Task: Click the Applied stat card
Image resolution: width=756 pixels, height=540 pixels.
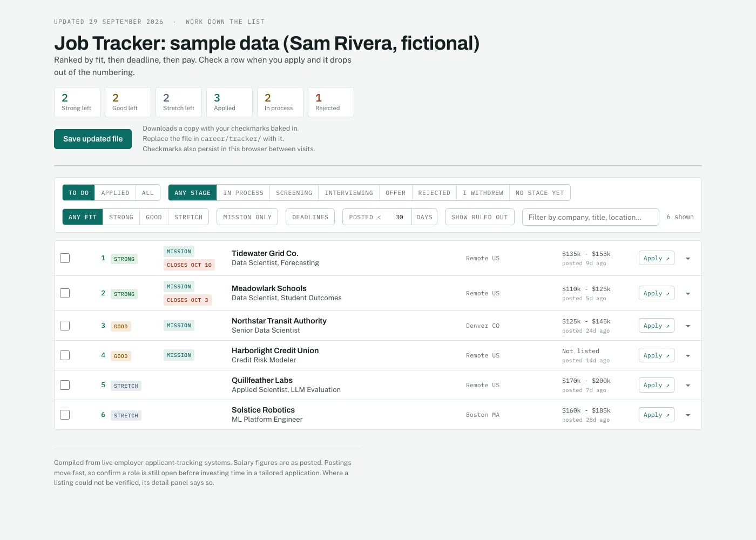Action: 230,102
